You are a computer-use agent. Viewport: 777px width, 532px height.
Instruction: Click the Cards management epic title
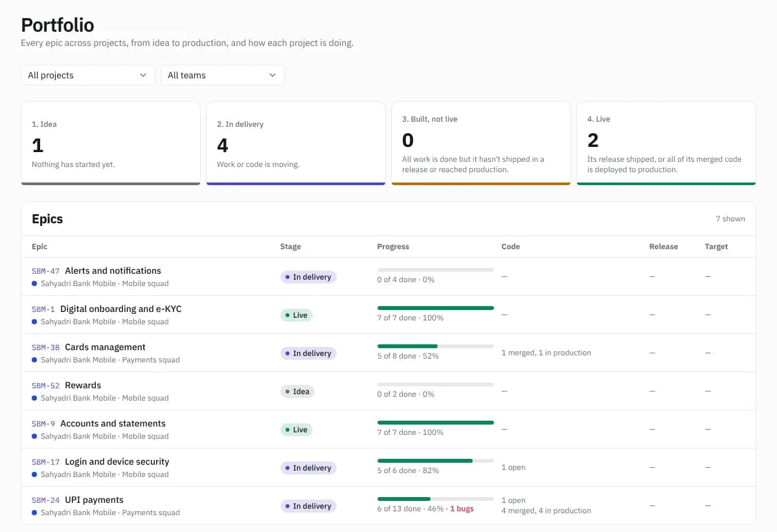point(105,347)
